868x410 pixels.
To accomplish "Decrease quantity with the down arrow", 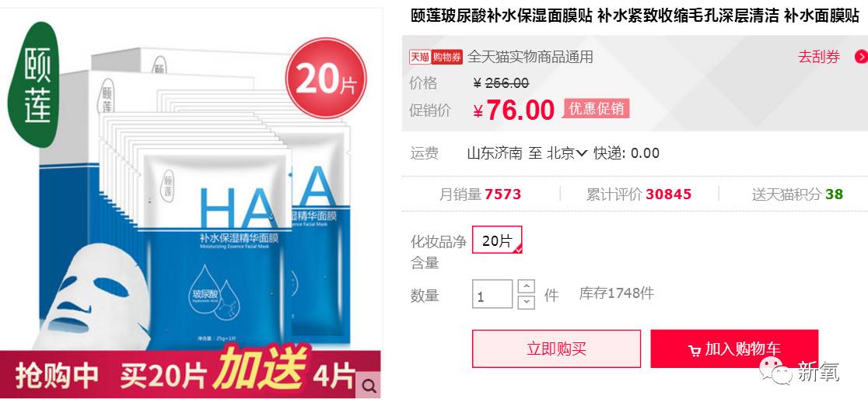I will point(527,302).
